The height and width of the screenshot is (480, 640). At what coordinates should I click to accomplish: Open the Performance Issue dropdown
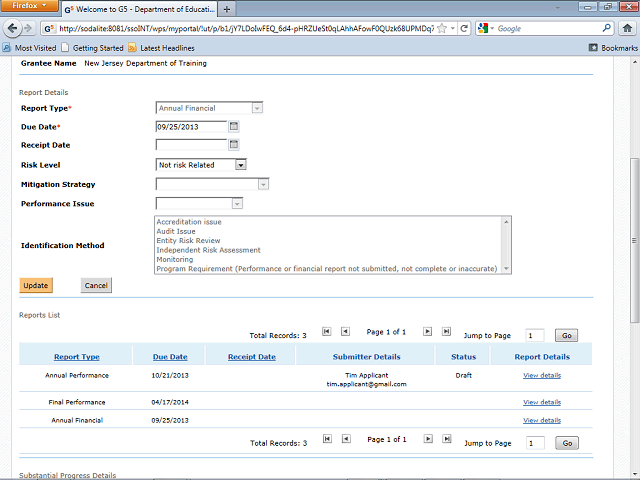point(237,204)
